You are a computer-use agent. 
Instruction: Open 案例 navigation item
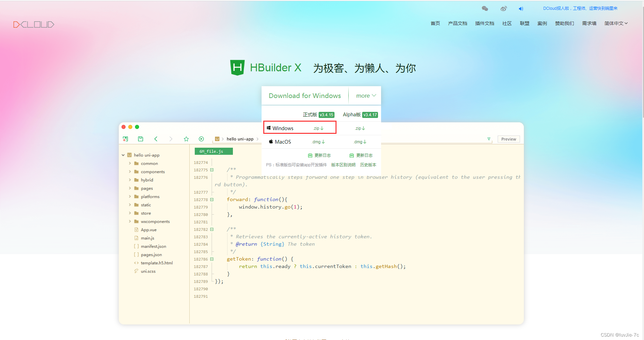click(x=542, y=23)
